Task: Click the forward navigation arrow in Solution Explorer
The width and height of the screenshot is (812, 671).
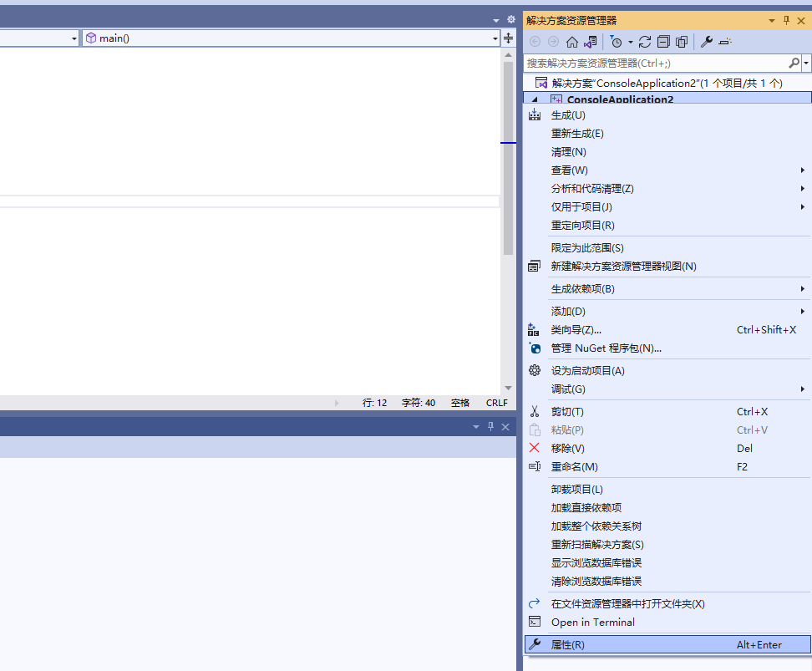Action: point(553,42)
